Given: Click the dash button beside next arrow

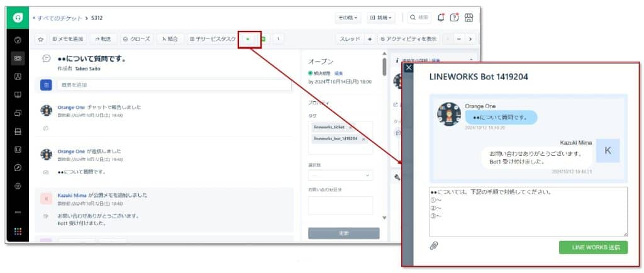Looking at the screenshot, I should tap(458, 39).
